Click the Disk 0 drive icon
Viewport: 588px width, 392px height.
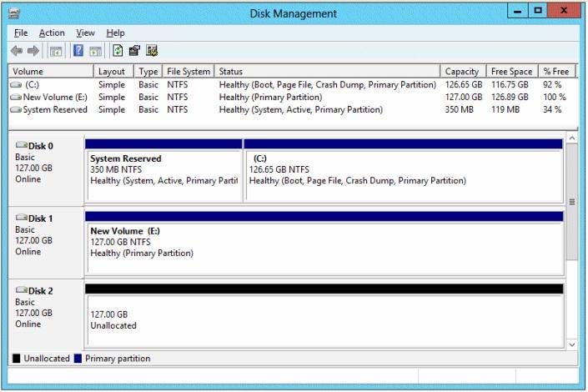[22, 145]
